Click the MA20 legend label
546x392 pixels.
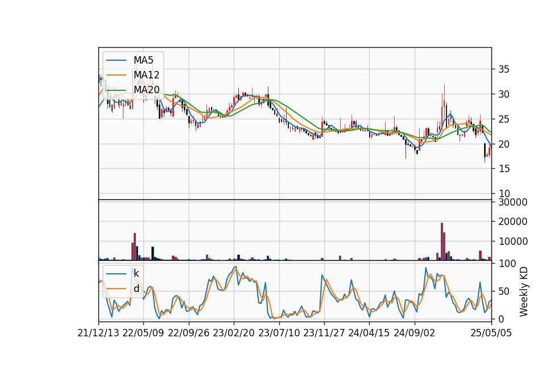click(146, 90)
